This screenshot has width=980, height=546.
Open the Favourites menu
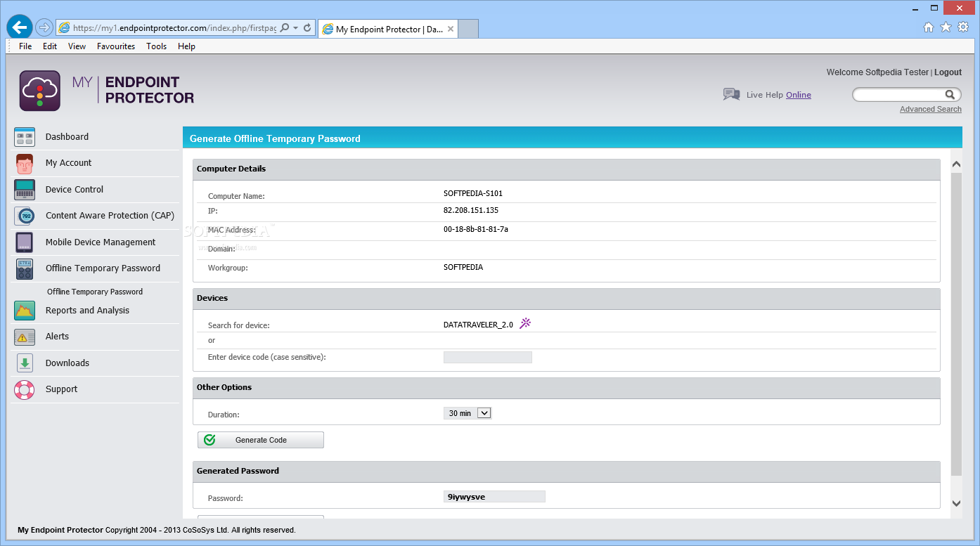coord(116,46)
